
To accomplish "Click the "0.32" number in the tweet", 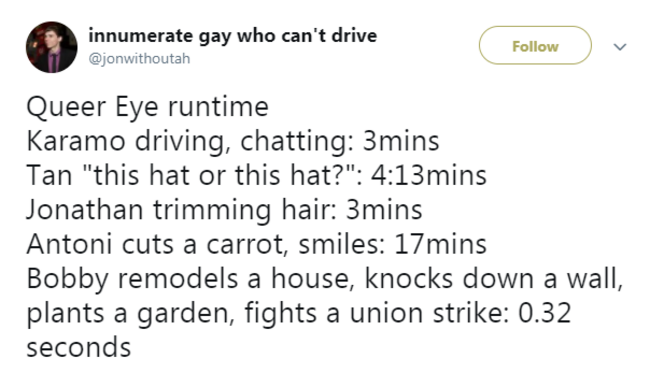I will [545, 312].
